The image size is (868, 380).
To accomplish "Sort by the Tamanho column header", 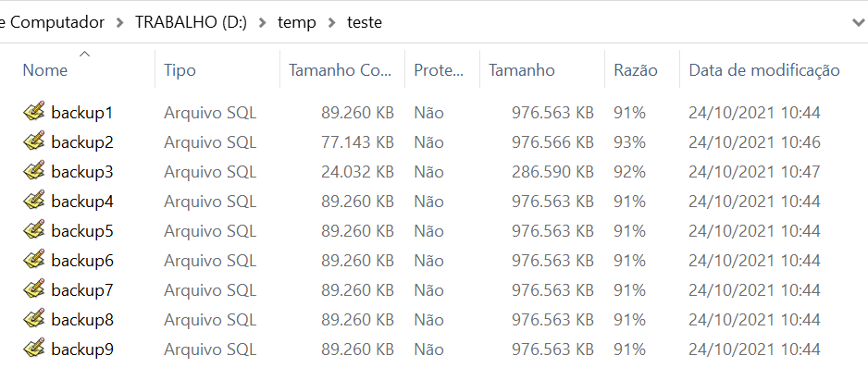I will pos(522,70).
